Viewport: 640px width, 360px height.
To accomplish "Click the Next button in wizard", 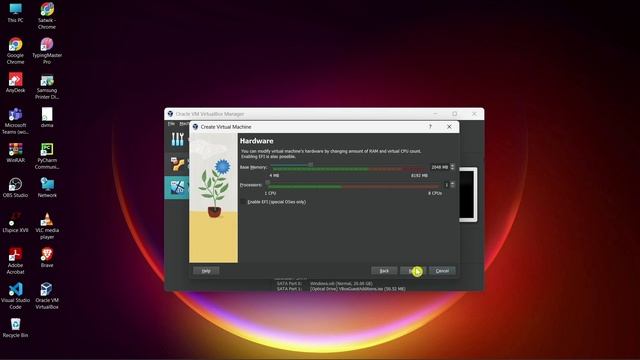I will coord(413,271).
